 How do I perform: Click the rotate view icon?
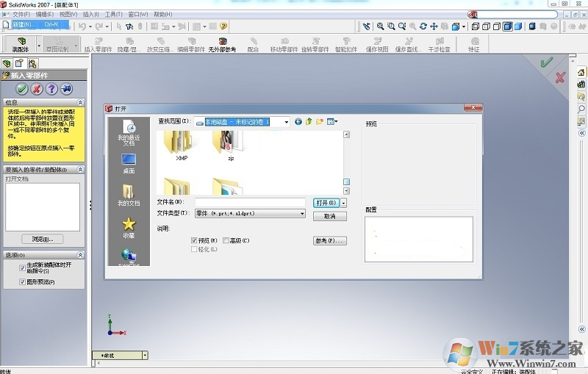pos(423,26)
